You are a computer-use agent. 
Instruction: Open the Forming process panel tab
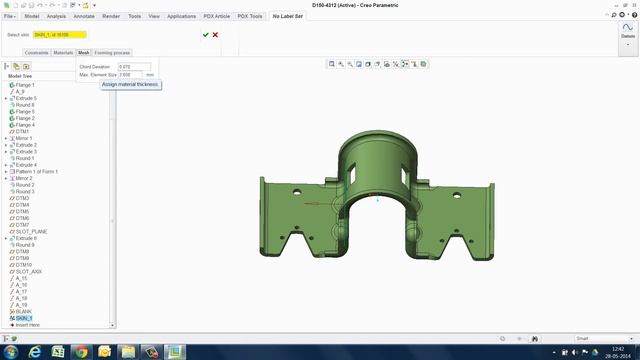[x=112, y=53]
